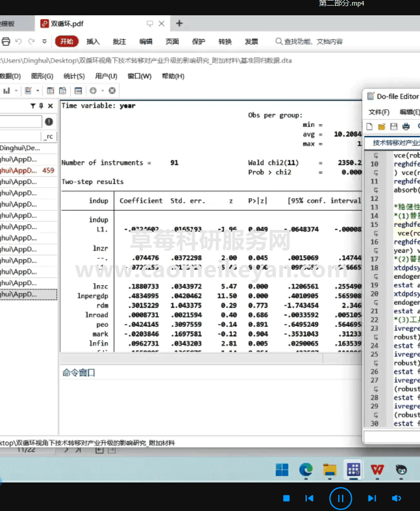Open Windows Start button on taskbar

coord(282,470)
